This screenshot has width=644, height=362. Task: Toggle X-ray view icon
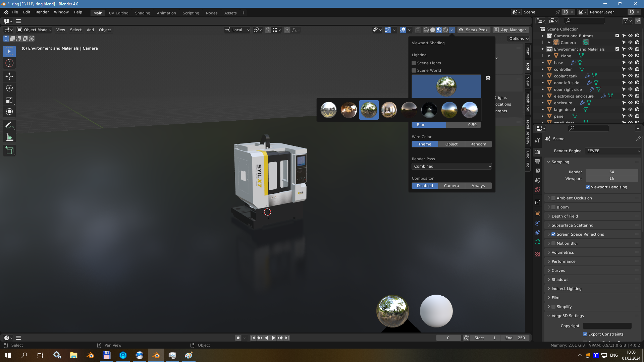point(418,30)
